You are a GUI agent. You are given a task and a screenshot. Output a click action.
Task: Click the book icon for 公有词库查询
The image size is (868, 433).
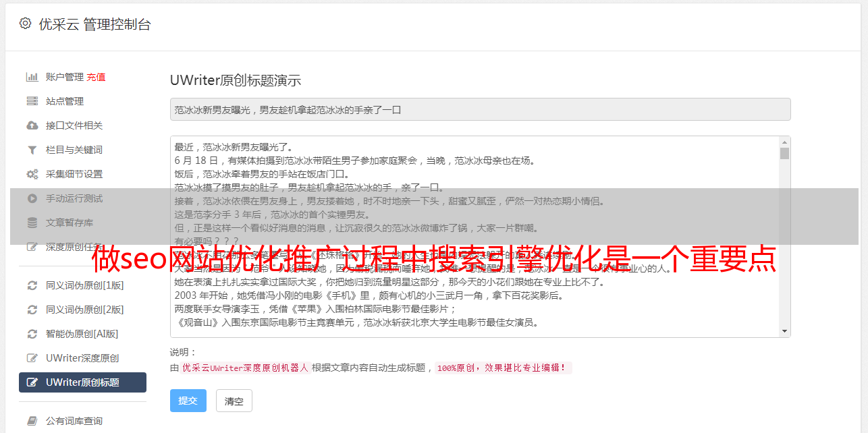[32, 421]
